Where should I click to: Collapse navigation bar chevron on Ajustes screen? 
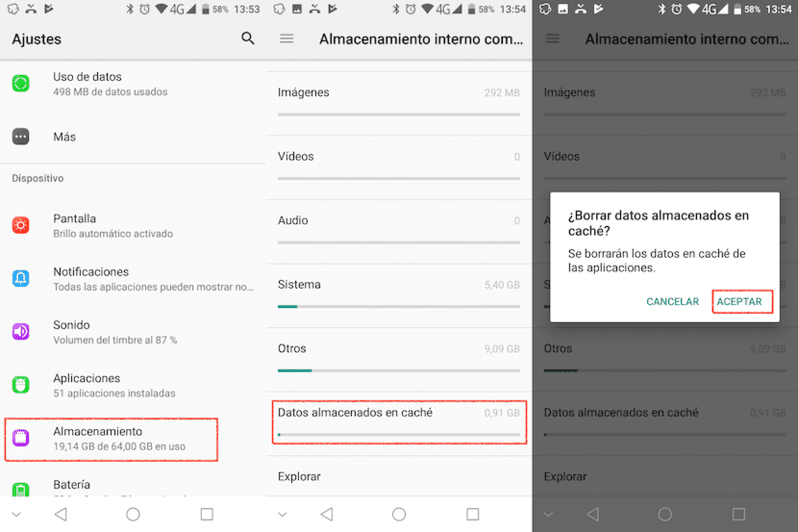pyautogui.click(x=16, y=514)
